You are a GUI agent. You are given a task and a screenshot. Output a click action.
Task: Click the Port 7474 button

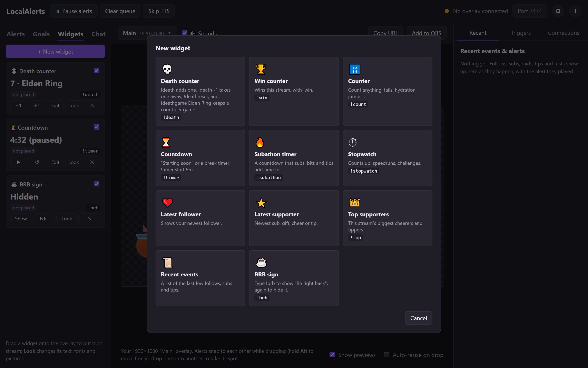(x=529, y=11)
